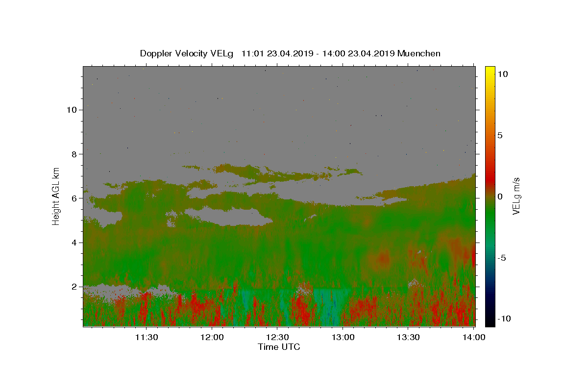Screen dimensions: 588x392
Task: Click the plot title 'Doppler Velocity VELg'
Action: tap(187, 54)
